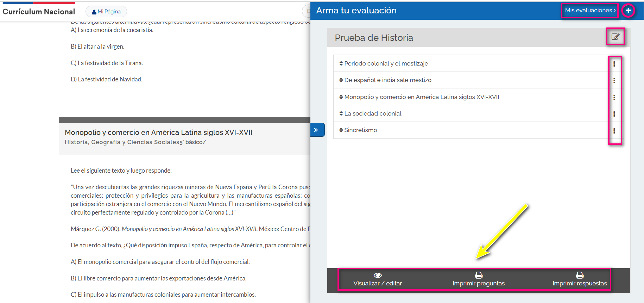Click the Márquez G. (2000) citation line
This screenshot has width=644, height=303.
[190, 229]
